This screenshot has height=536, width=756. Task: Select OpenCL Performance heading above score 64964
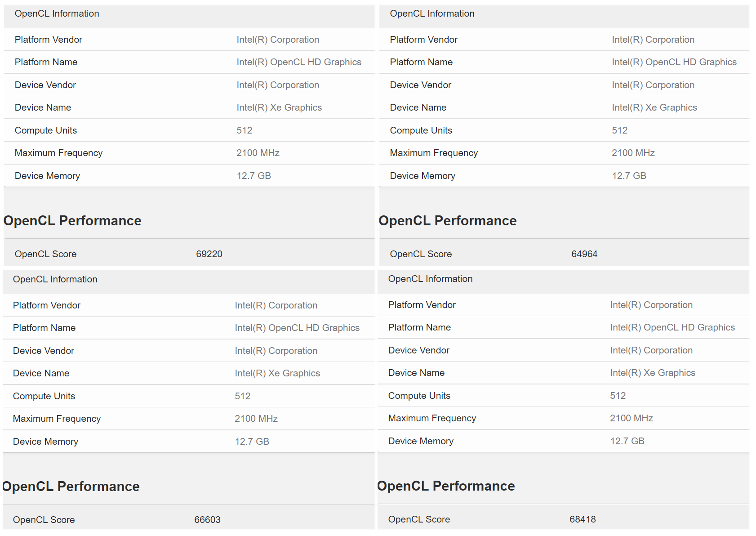448,221
